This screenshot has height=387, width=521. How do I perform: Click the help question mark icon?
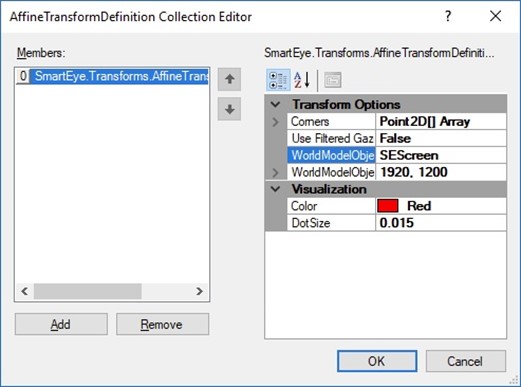coord(448,16)
